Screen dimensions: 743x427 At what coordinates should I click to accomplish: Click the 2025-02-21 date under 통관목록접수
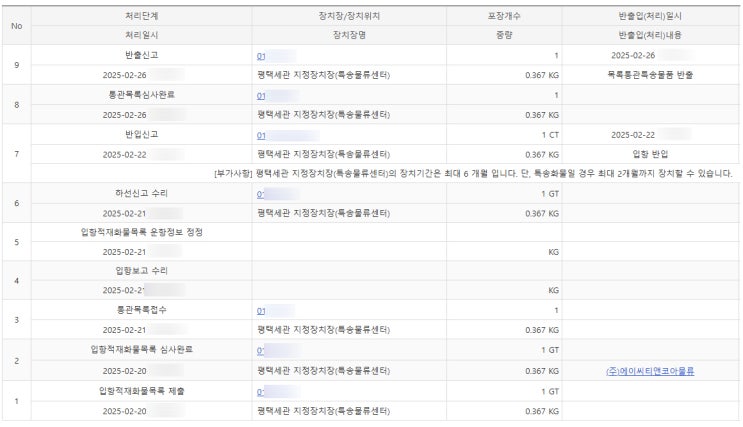tap(125, 330)
